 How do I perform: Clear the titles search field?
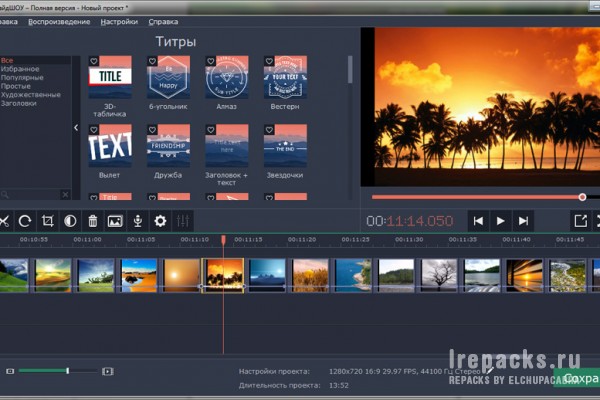[x=65, y=194]
